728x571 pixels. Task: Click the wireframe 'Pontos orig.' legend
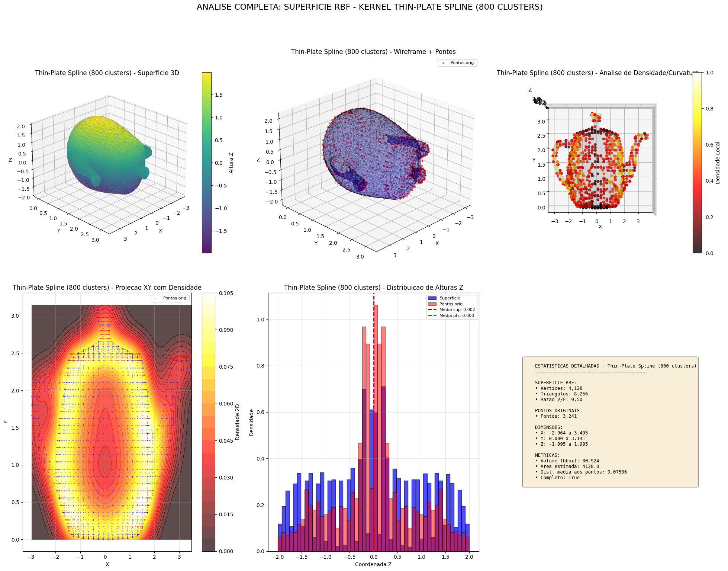[458, 63]
